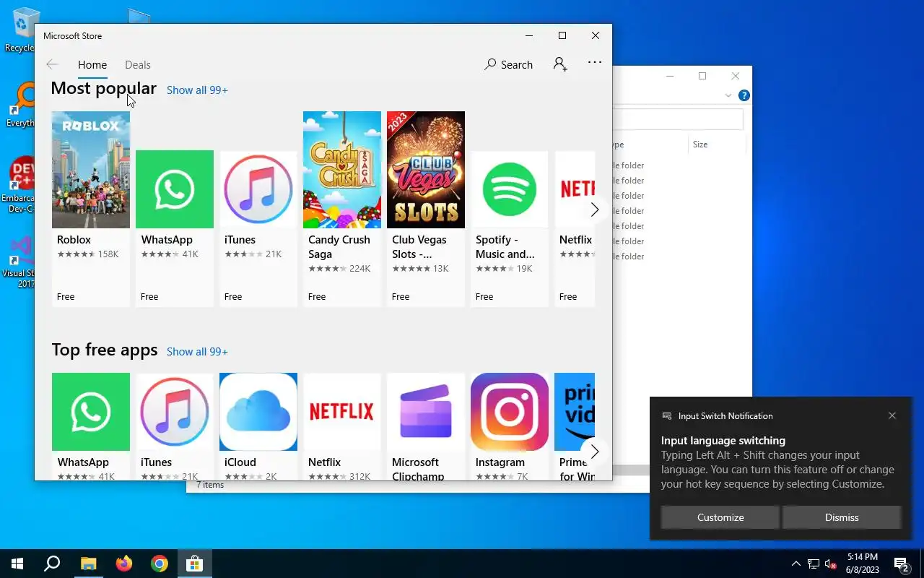Open Netflix icon in Most popular row

pyautogui.click(x=575, y=189)
